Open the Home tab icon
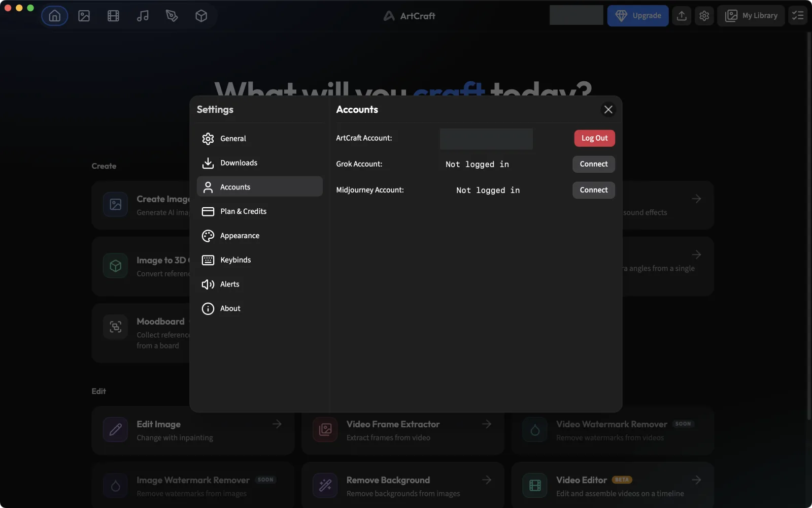Viewport: 812px width, 508px height. 54,16
